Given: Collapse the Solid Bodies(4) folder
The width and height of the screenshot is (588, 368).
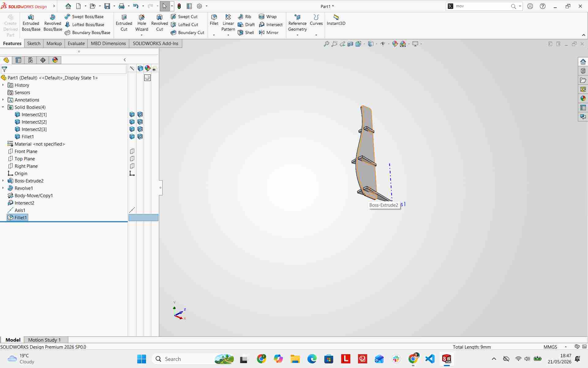Looking at the screenshot, I should 3,107.
